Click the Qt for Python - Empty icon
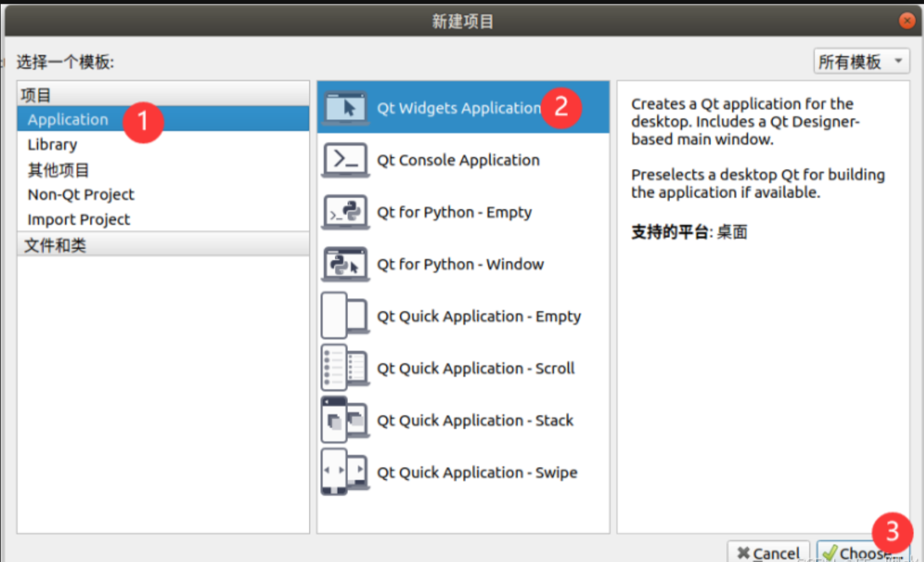This screenshot has width=924, height=562. [x=345, y=212]
